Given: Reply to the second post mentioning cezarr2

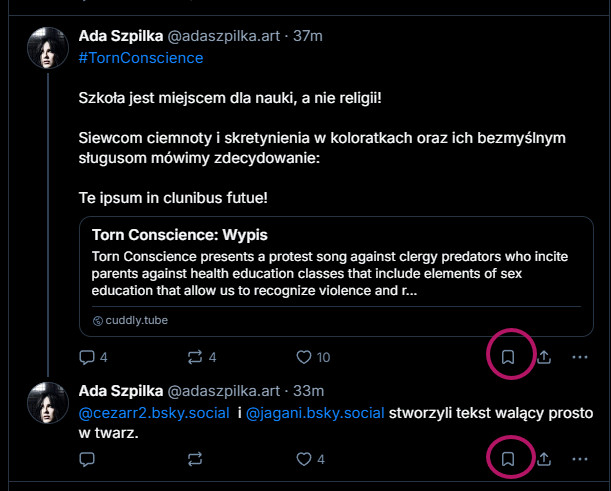Looking at the screenshot, I should tap(87, 459).
